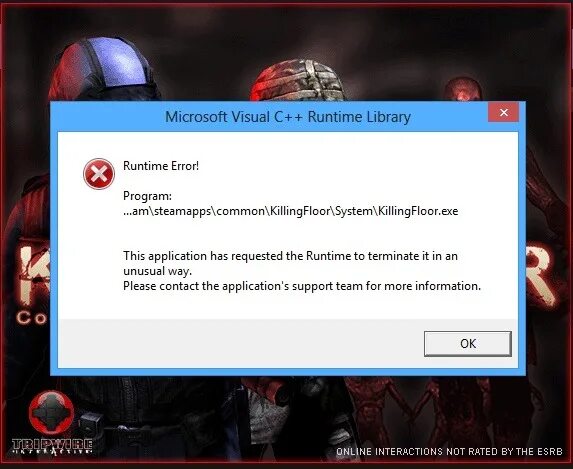
Task: Click the red creature at the upper right of the splash
Action: (463, 89)
